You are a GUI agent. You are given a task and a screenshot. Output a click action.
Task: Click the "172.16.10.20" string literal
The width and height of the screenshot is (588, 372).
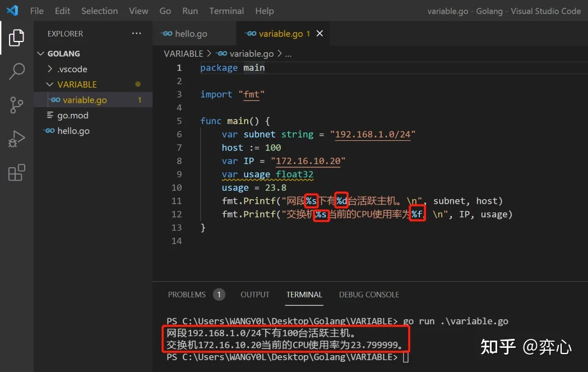coord(308,161)
